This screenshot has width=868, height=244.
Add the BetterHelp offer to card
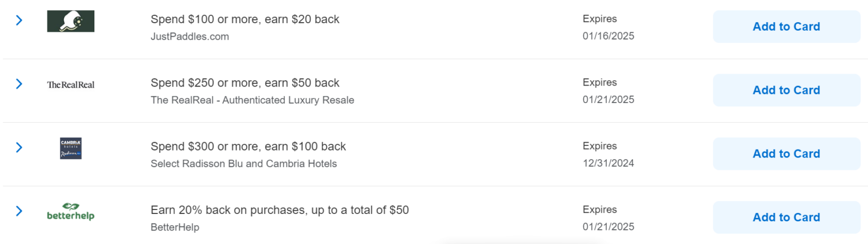point(786,217)
